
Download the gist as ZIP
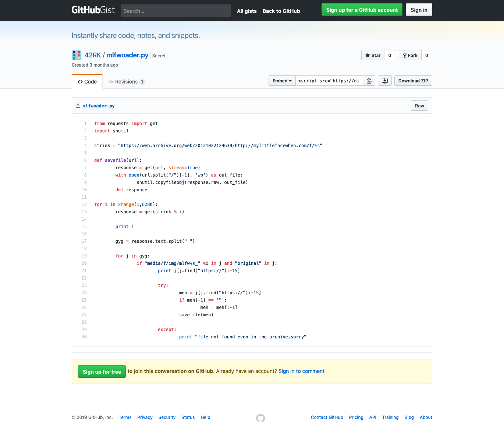[x=413, y=81]
